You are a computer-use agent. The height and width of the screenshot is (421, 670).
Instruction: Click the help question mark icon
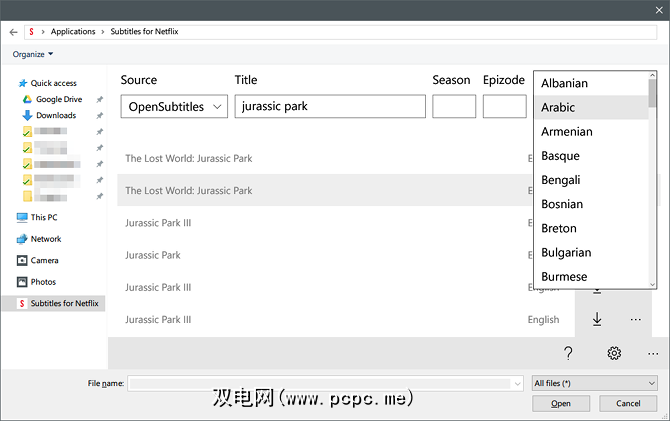point(568,353)
